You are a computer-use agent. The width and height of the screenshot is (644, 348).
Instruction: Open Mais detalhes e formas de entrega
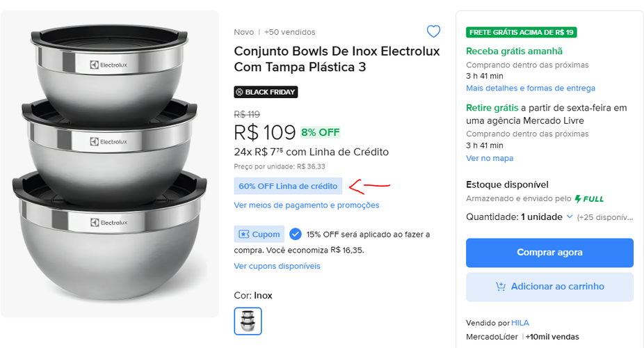(x=530, y=88)
